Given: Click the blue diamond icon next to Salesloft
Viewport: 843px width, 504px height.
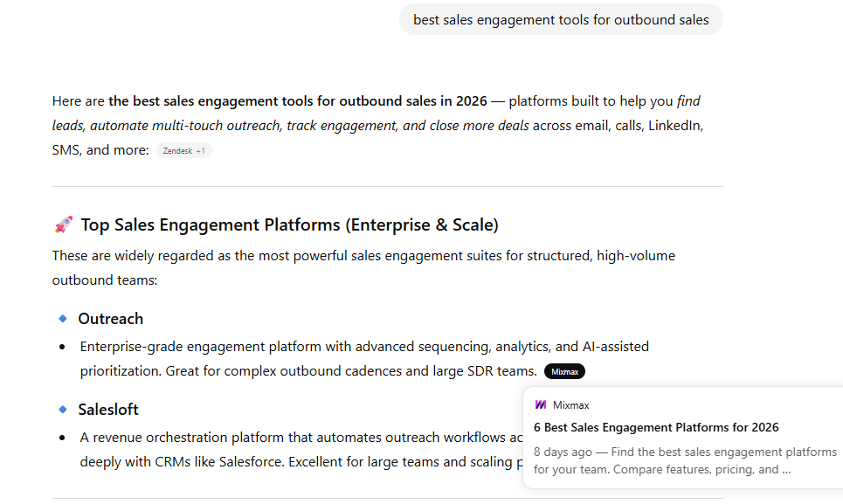Looking at the screenshot, I should coord(63,409).
